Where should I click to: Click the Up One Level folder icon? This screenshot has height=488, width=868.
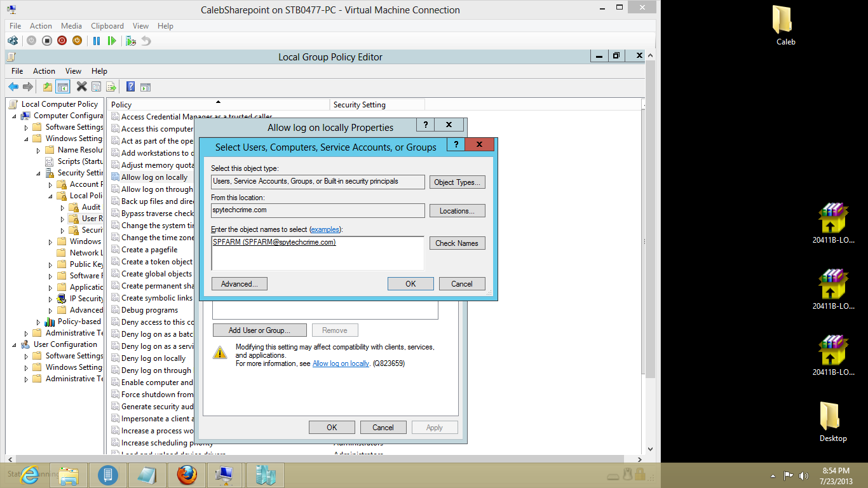48,87
